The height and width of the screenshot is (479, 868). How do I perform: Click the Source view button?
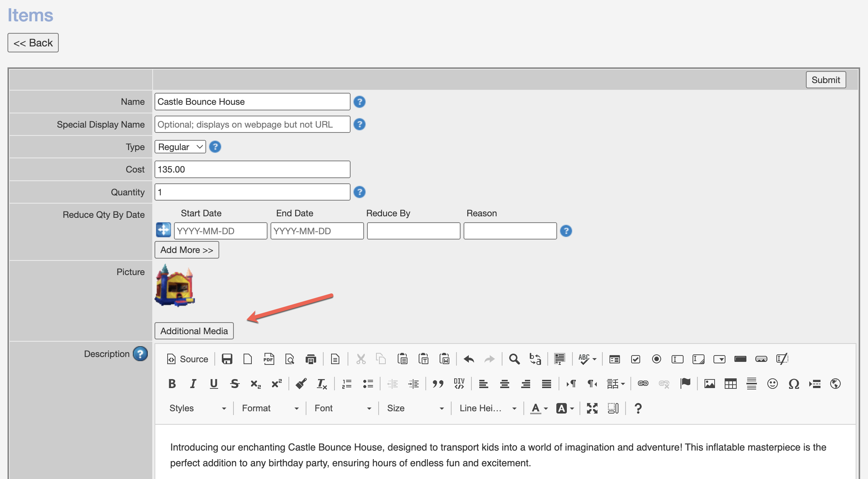click(187, 359)
